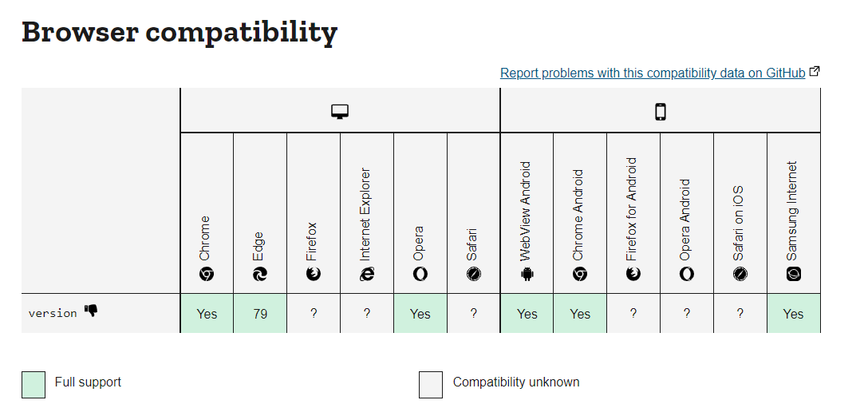Image resolution: width=868 pixels, height=416 pixels.
Task: Expand the Edge 79 support cell
Action: [x=260, y=314]
